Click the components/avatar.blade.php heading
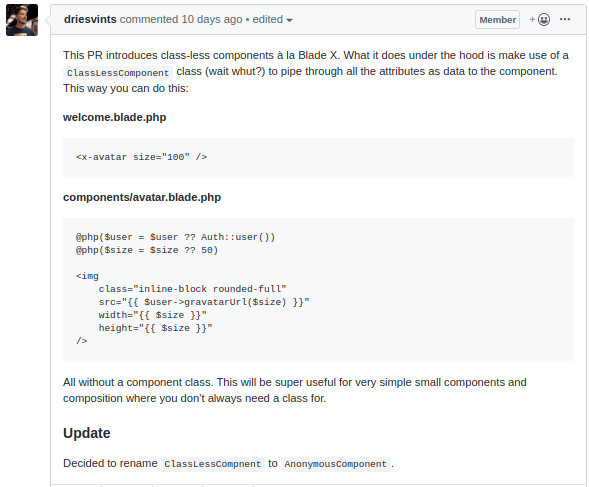589x487 pixels. 142,197
